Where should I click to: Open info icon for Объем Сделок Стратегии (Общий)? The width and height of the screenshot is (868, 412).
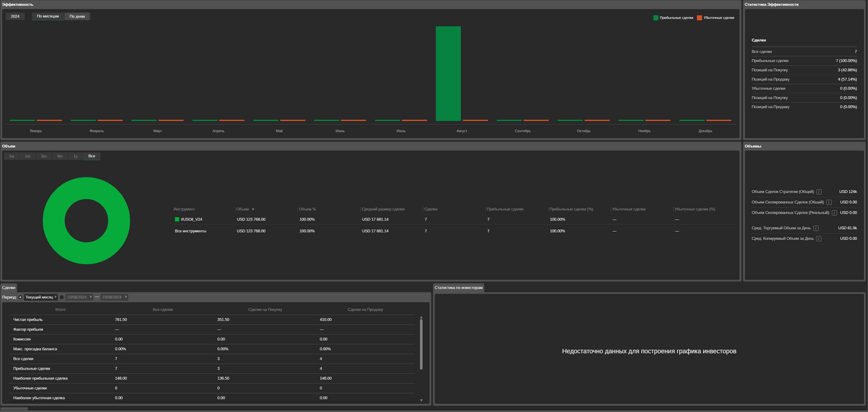point(819,192)
